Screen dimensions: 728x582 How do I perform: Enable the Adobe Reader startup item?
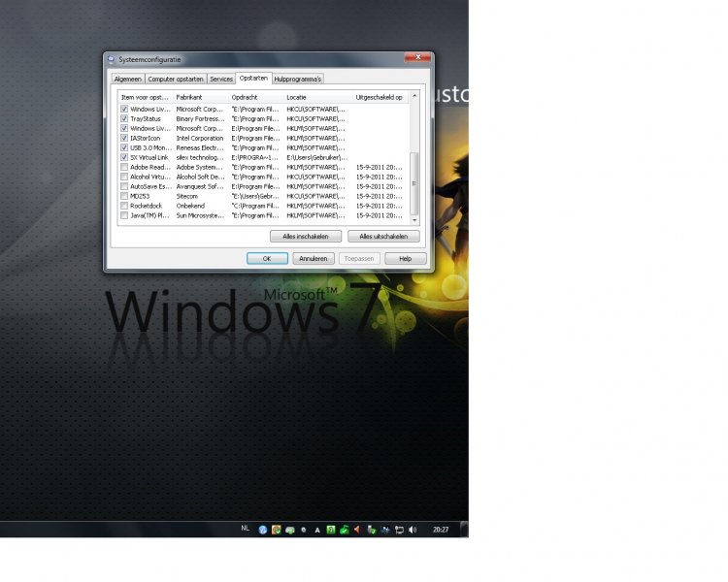click(x=124, y=167)
